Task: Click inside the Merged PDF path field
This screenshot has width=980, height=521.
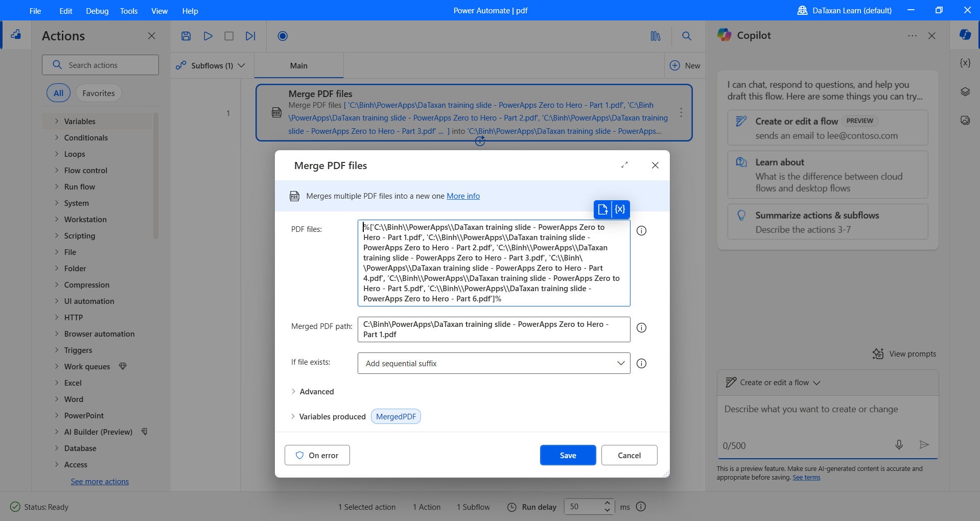Action: coord(494,329)
